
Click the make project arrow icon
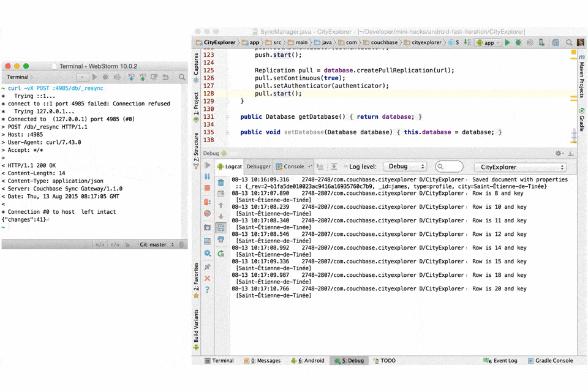(x=467, y=42)
